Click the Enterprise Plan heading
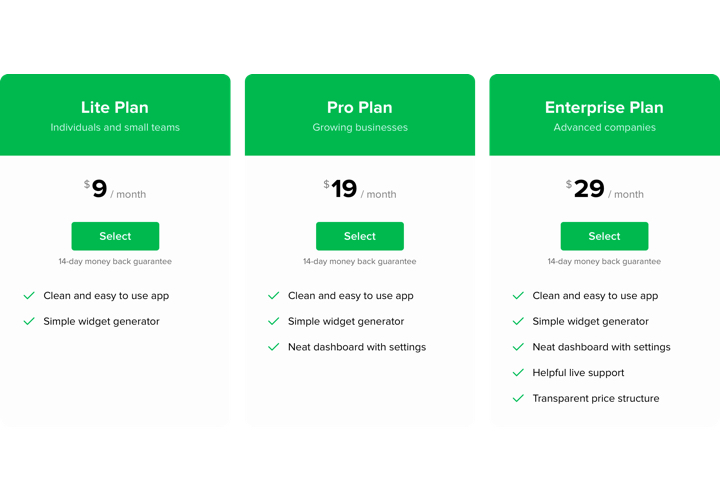 604,107
